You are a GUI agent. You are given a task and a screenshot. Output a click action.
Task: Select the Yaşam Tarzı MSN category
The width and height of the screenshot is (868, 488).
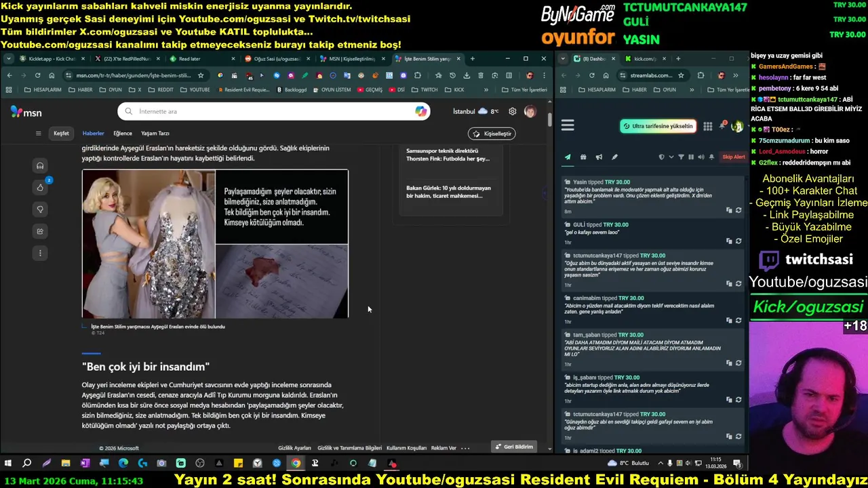pos(155,134)
